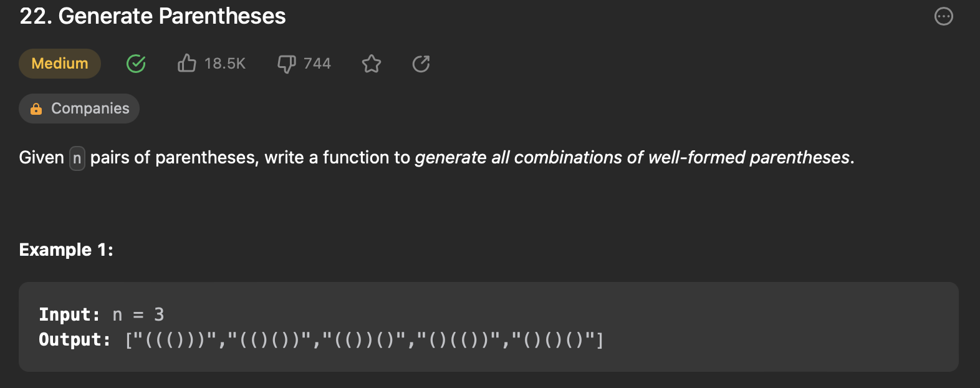The width and height of the screenshot is (980, 388).
Task: Click the lock icon on Companies tag
Action: coord(36,108)
